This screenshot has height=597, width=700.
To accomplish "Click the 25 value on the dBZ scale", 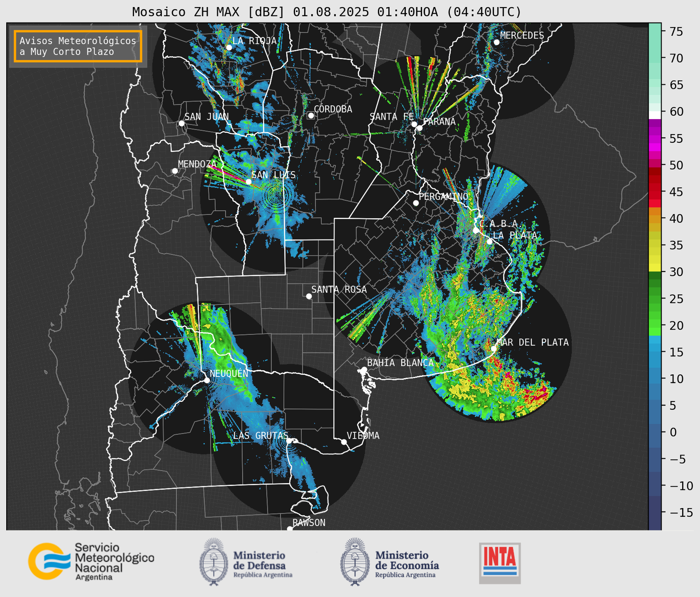I will click(677, 299).
